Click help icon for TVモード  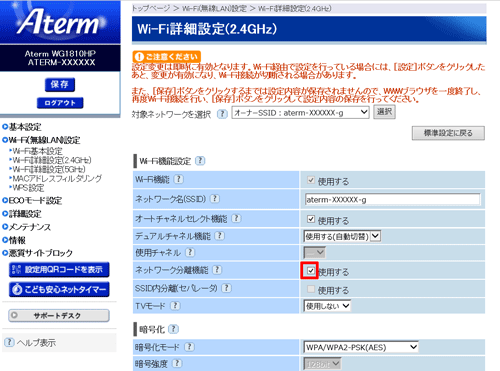[175, 306]
